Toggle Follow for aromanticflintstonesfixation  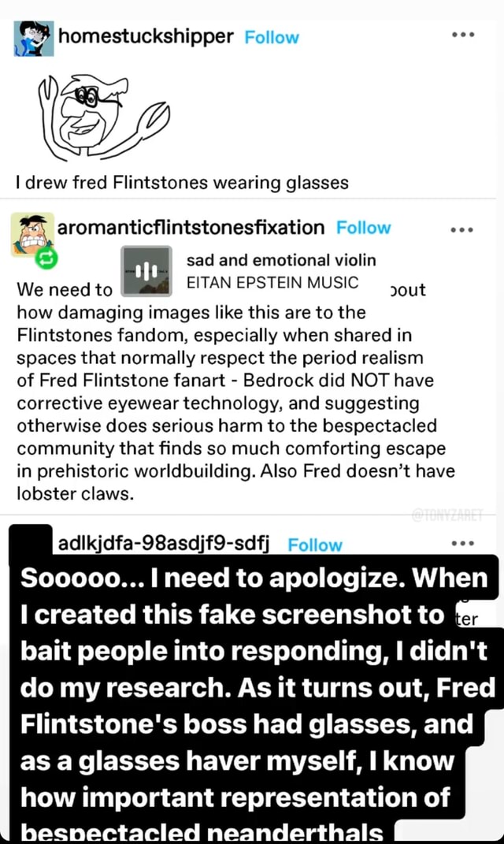tap(363, 227)
